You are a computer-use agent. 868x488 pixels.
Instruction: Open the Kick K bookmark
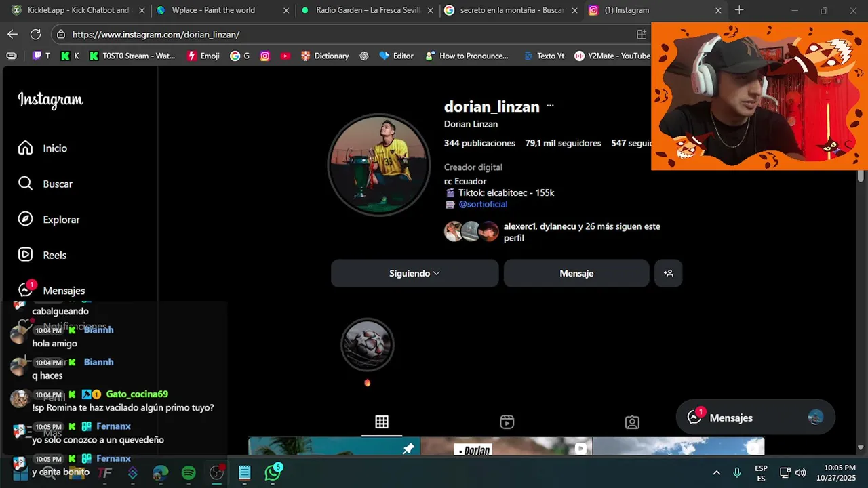pyautogui.click(x=71, y=56)
